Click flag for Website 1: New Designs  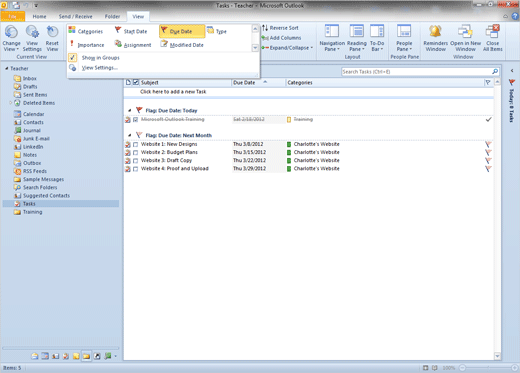(x=488, y=144)
